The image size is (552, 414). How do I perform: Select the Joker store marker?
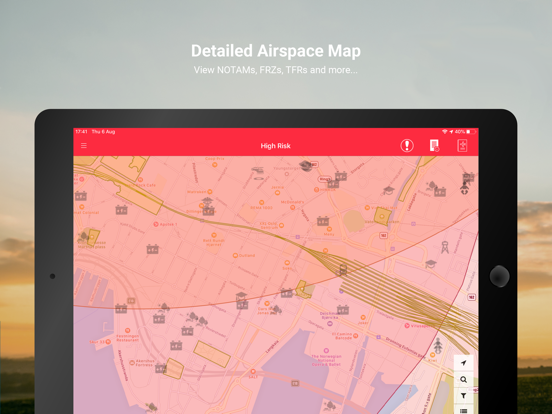[363, 318]
